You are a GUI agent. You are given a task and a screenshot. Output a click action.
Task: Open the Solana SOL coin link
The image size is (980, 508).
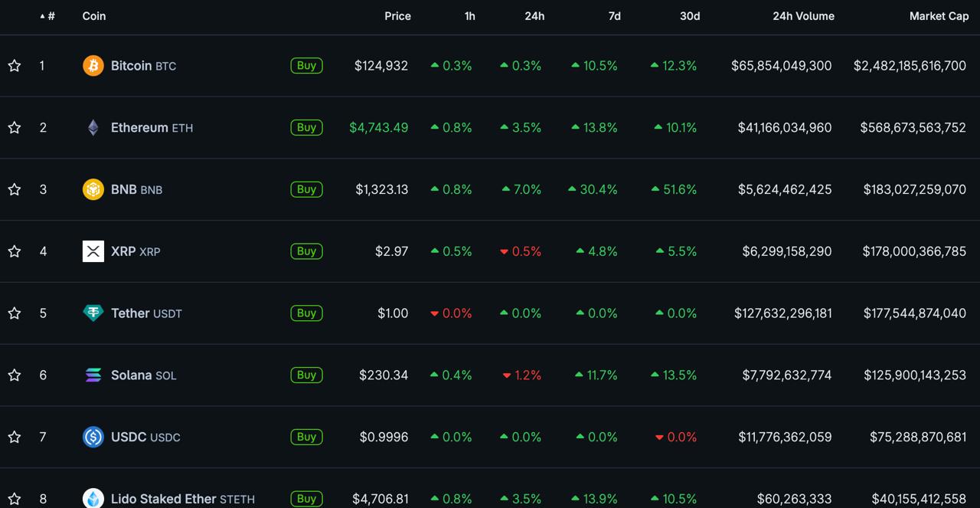[143, 375]
